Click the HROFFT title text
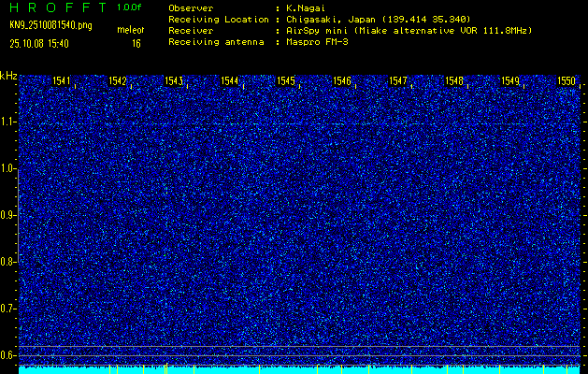 tap(56, 7)
